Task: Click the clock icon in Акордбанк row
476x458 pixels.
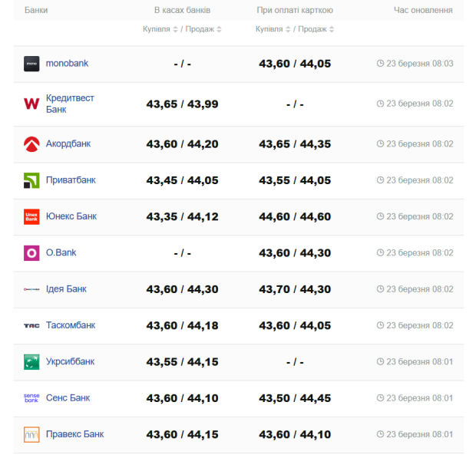Action: (380, 144)
